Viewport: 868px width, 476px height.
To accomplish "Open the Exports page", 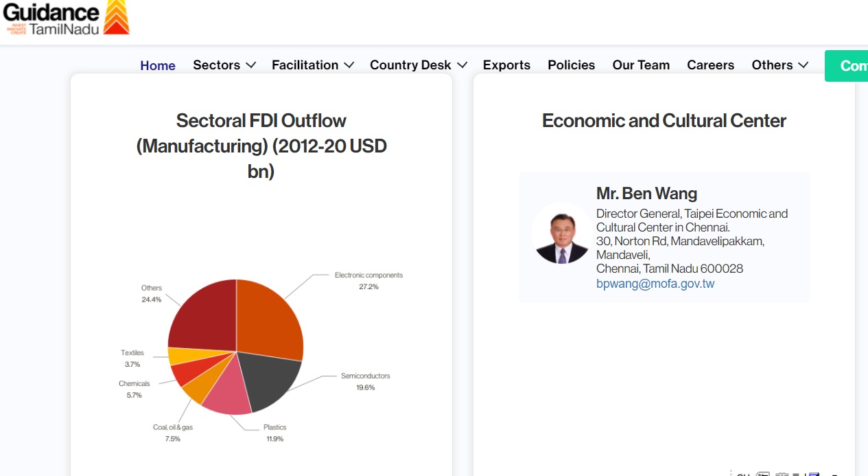I will (506, 65).
